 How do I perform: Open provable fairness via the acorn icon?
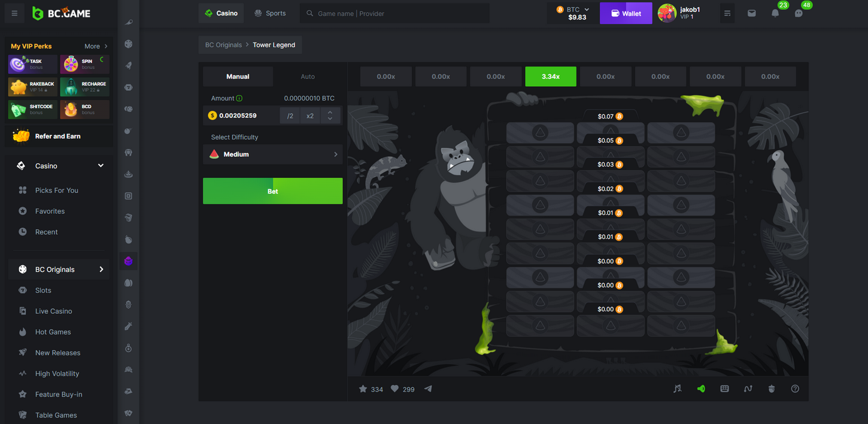pos(771,388)
